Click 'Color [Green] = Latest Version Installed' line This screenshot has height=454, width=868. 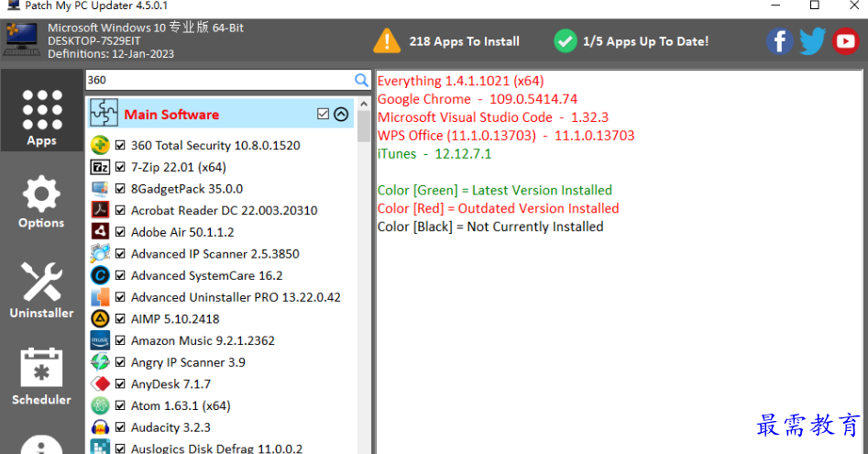pyautogui.click(x=495, y=191)
